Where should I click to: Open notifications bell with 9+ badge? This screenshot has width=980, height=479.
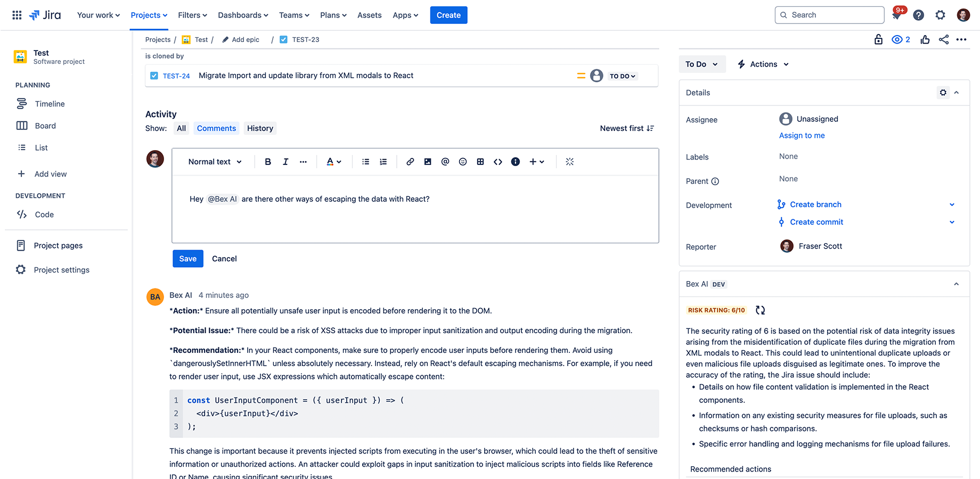tap(897, 15)
